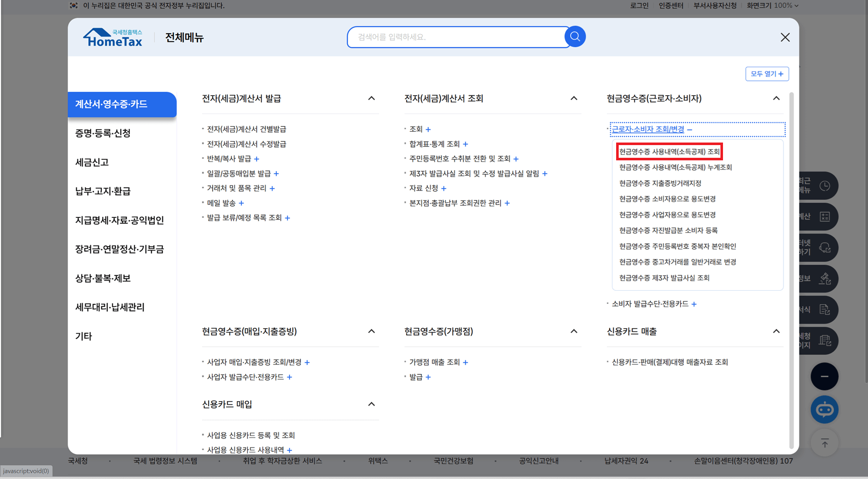Viewport: 868px width, 479px height.
Task: Open the calculator quick-menu icon
Action: (x=825, y=216)
